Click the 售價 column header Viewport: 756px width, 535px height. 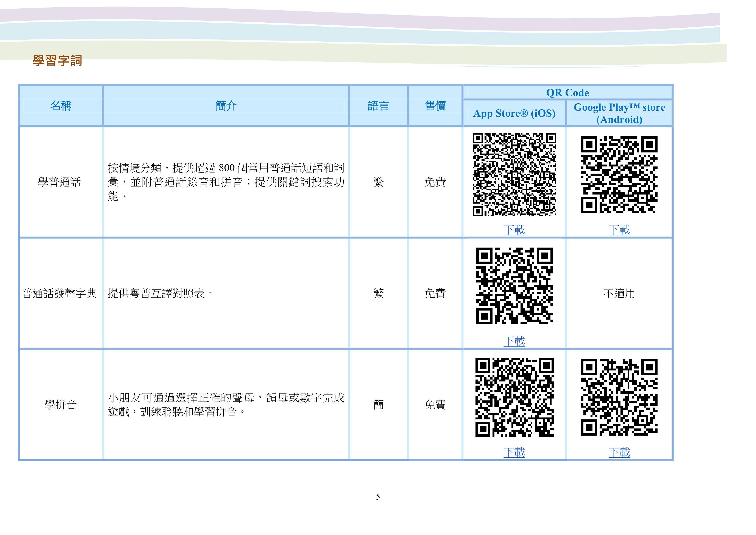(x=435, y=106)
